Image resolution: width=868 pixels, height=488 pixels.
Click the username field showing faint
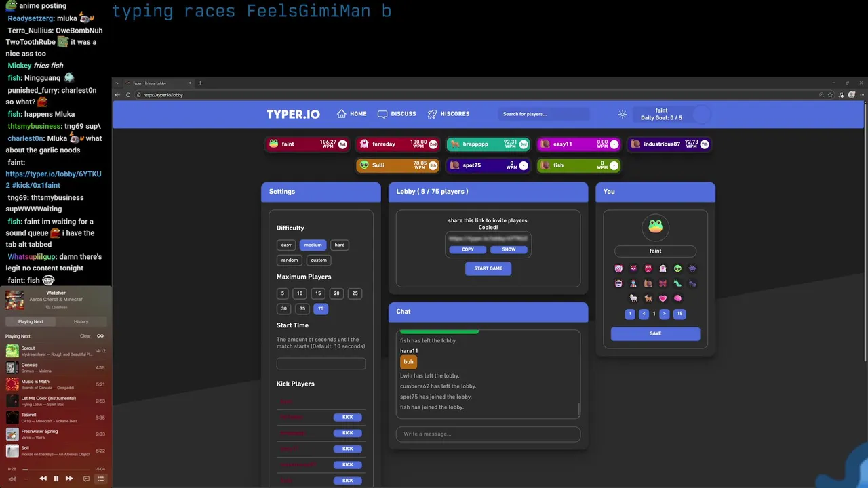(655, 251)
